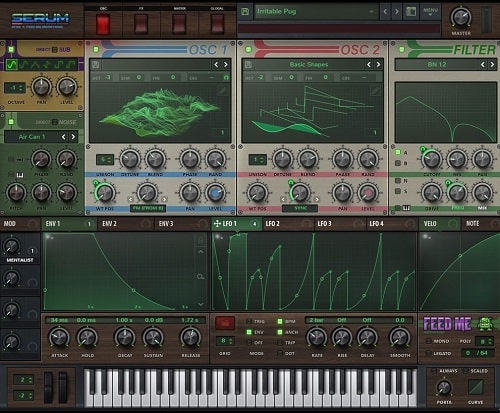Screen dimensions: 500x413
Task: Toggle filter routing for oscillator A
Action: pos(398,152)
